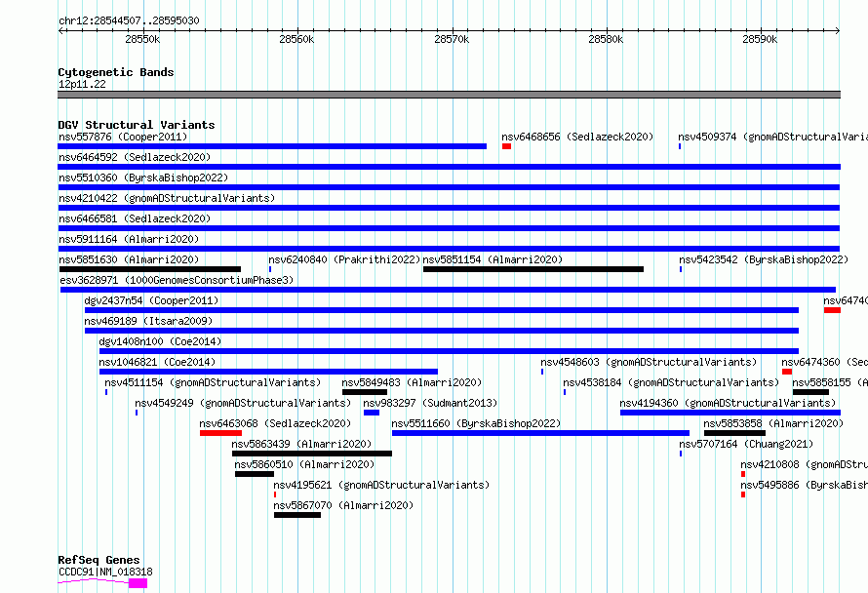
Task: Click the blue bar under nsv983297
Action: tap(372, 413)
